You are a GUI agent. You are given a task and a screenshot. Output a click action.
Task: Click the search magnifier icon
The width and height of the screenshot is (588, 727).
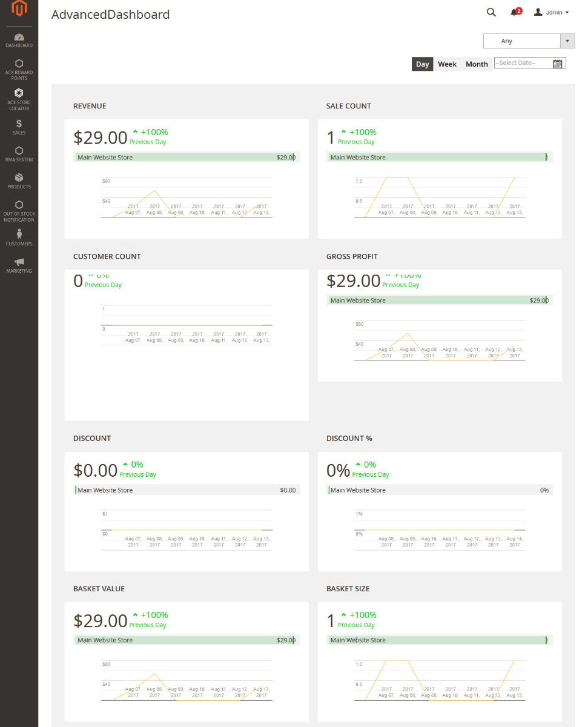click(x=491, y=12)
